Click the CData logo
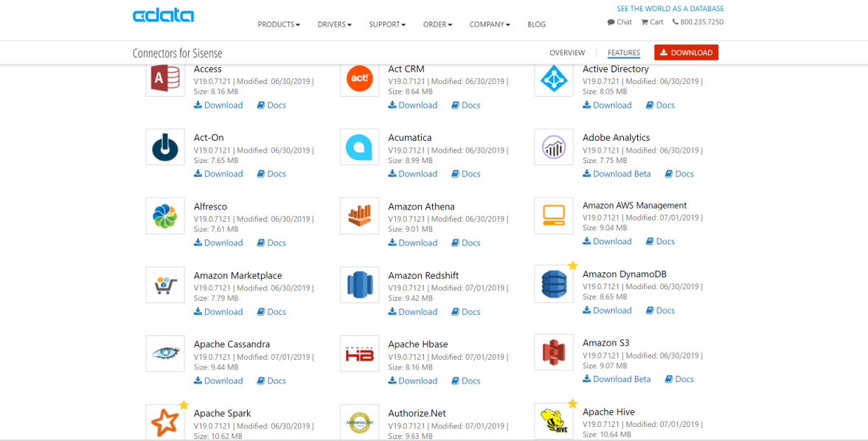The width and height of the screenshot is (868, 441). pyautogui.click(x=163, y=15)
